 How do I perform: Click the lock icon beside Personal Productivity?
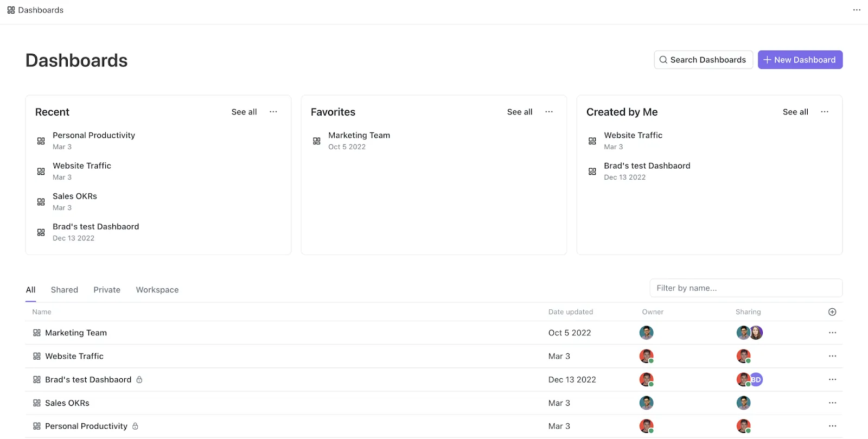[x=135, y=427]
